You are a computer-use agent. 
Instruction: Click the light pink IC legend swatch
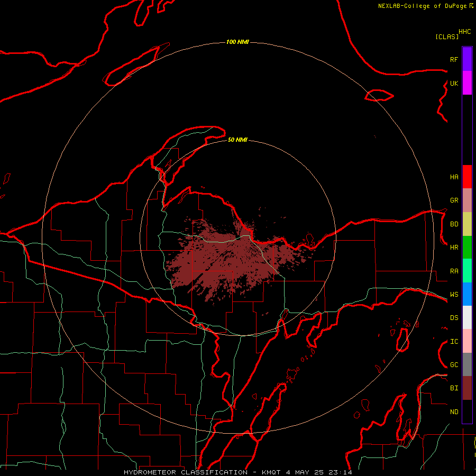point(467,341)
